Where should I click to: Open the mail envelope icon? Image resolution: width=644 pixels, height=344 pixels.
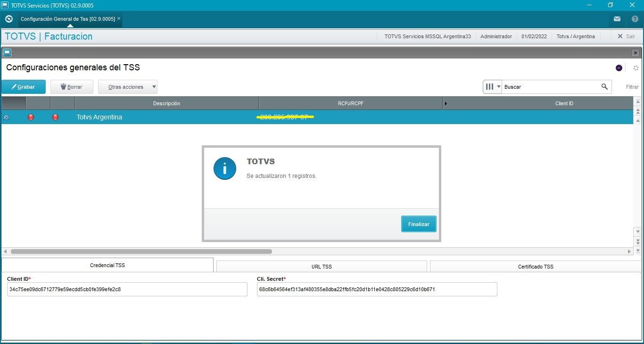click(x=617, y=19)
